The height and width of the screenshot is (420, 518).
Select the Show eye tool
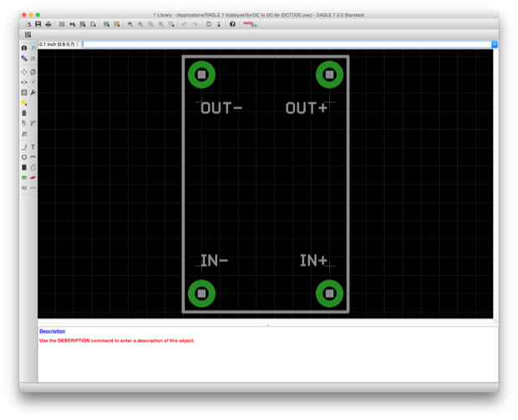33,48
